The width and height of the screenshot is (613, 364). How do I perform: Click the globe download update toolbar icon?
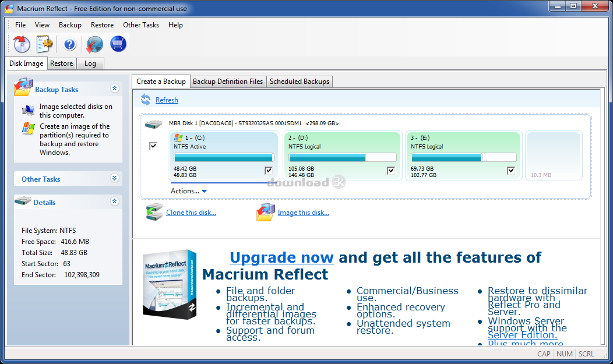click(x=94, y=44)
